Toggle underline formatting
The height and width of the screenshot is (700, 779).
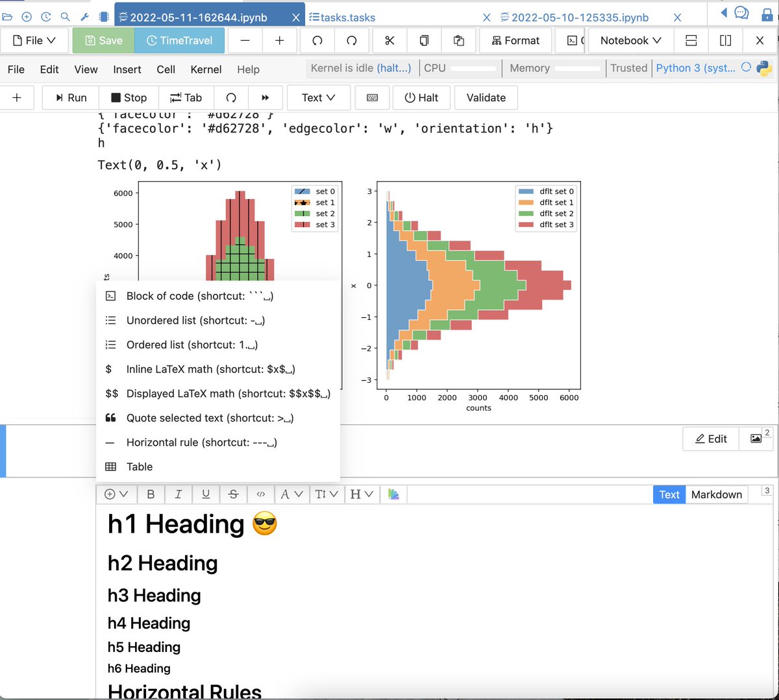206,494
